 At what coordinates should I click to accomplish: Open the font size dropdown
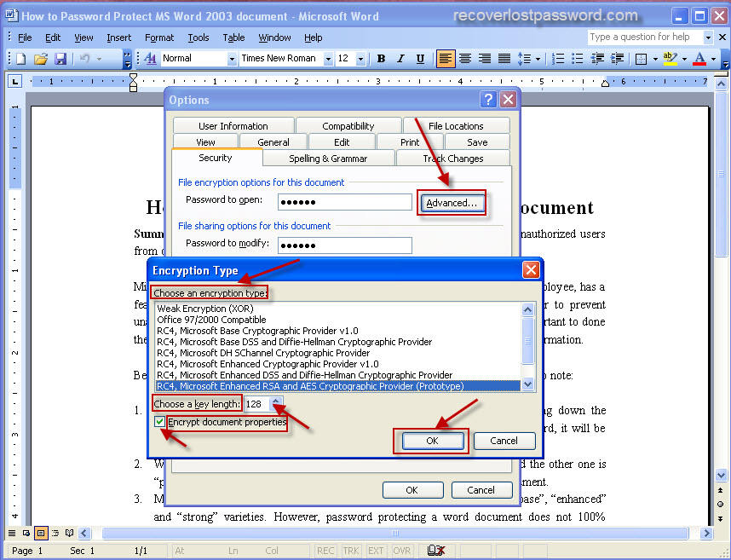click(360, 59)
